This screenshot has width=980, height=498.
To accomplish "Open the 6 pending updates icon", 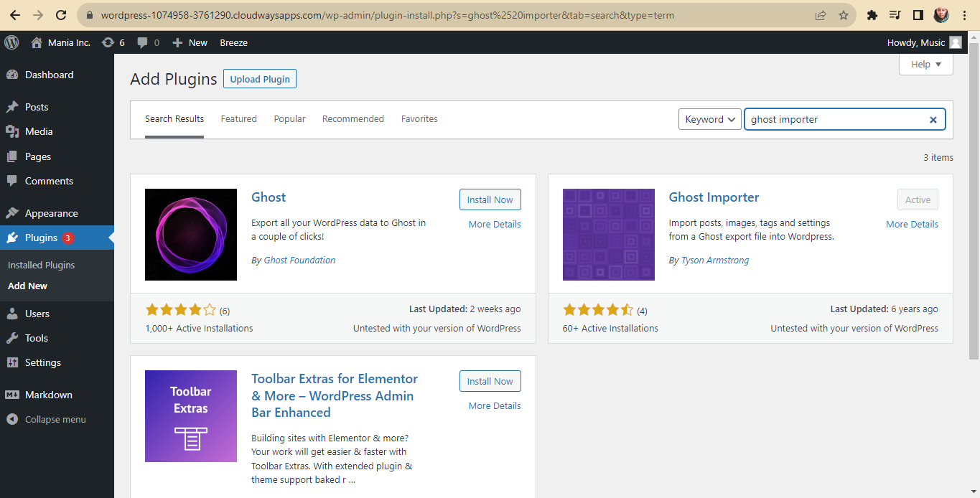I will click(113, 42).
